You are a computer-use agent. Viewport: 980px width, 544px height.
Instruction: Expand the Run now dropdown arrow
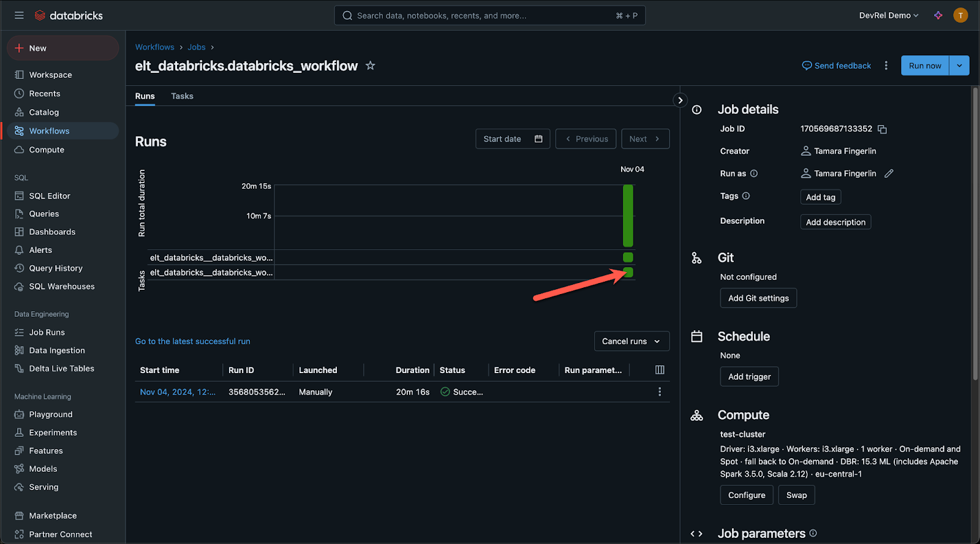[x=959, y=66]
